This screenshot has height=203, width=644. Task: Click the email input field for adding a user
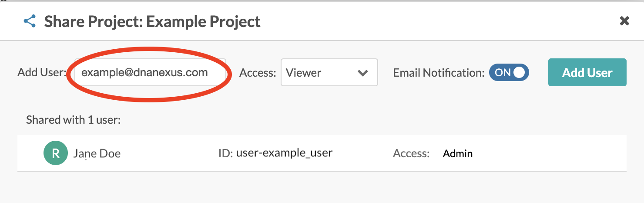click(150, 73)
